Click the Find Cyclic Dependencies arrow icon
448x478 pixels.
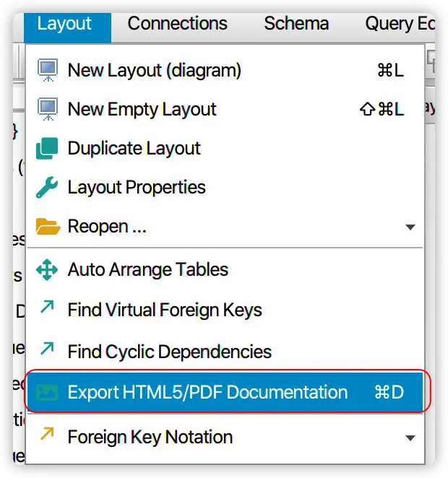click(48, 350)
